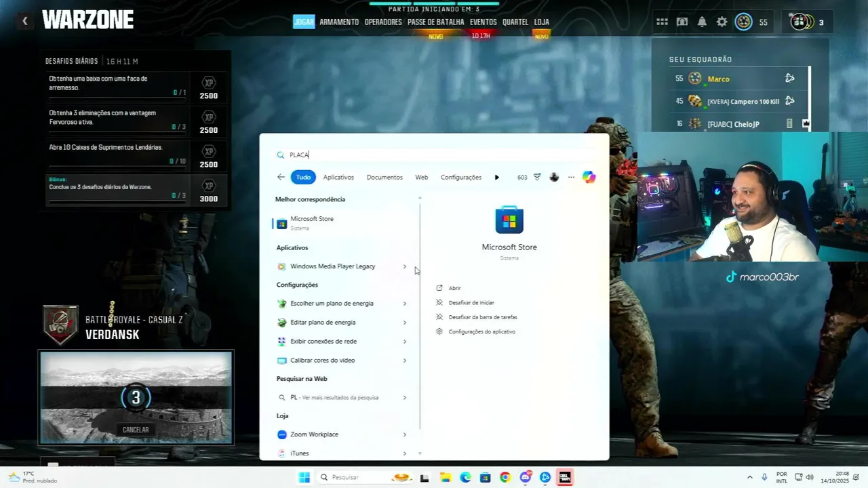The image size is (868, 488).
Task: Expand Zoom Workplace result chevron
Action: (x=405, y=434)
